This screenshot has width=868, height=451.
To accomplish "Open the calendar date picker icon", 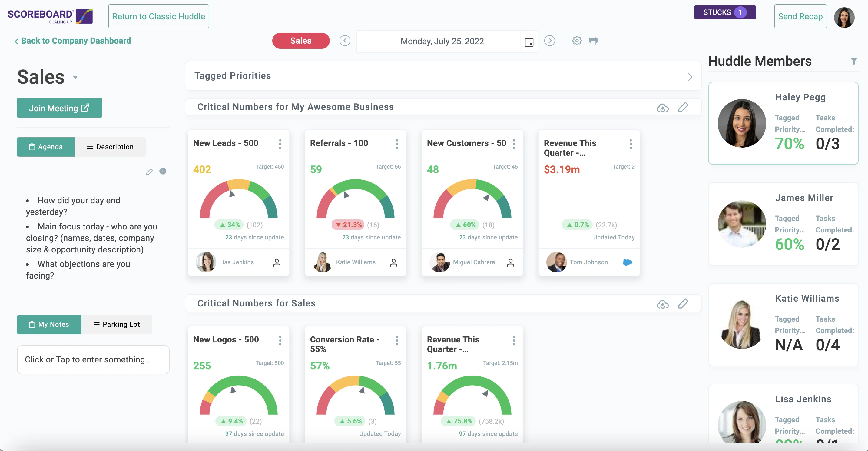I will pos(529,42).
